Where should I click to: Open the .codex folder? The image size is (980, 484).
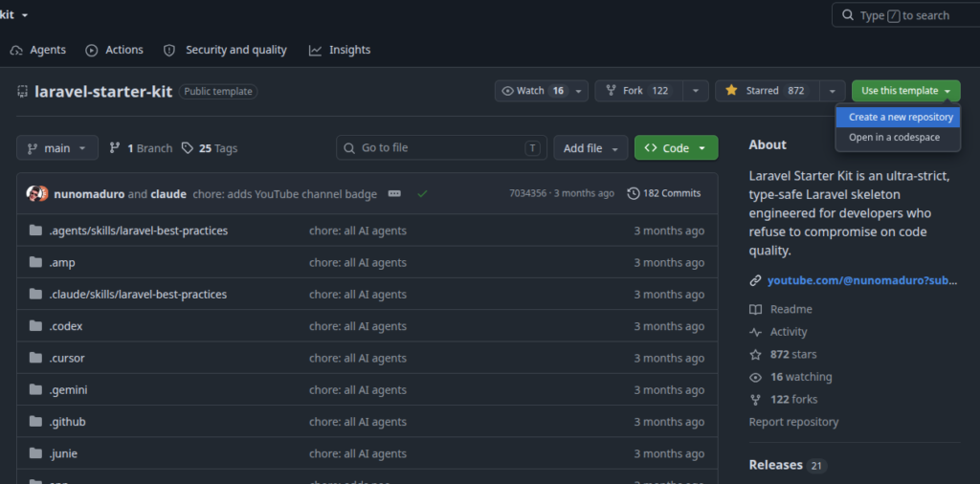point(66,326)
